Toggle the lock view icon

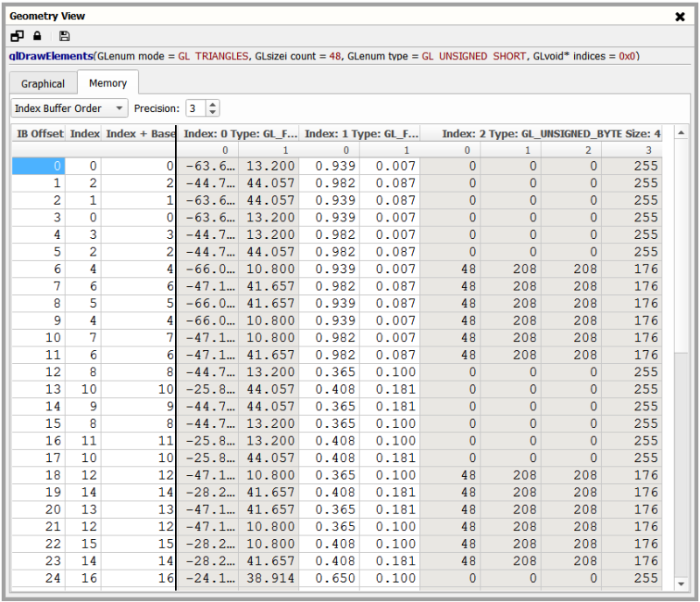click(x=38, y=36)
